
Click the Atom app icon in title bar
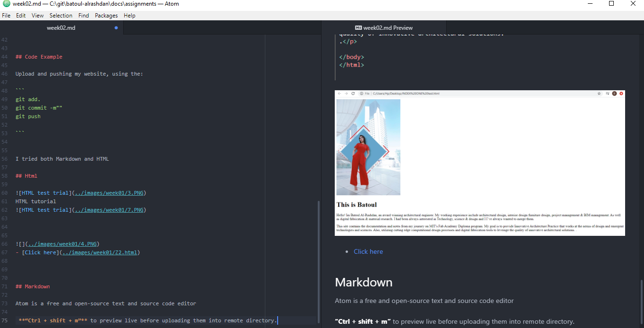click(x=6, y=4)
